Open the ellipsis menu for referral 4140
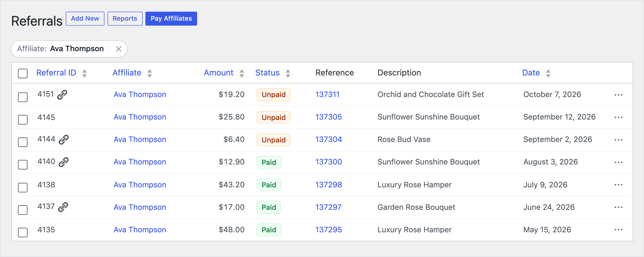644x257 pixels. (x=618, y=162)
